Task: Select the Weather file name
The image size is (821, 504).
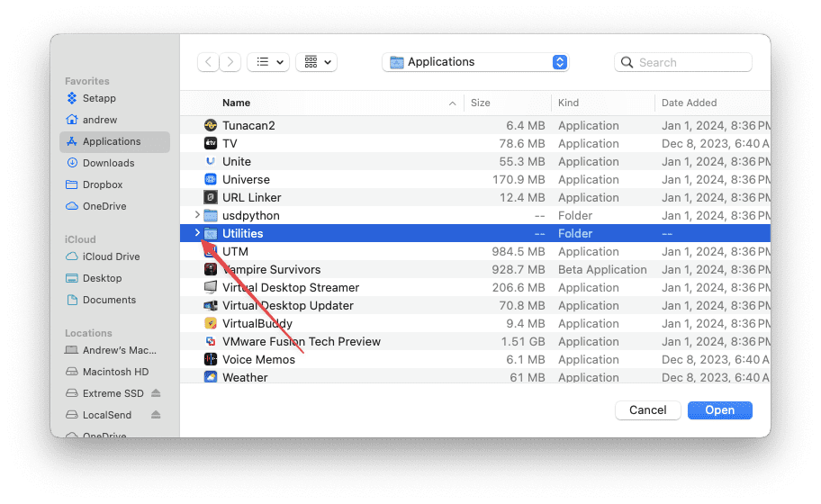Action: [x=245, y=377]
